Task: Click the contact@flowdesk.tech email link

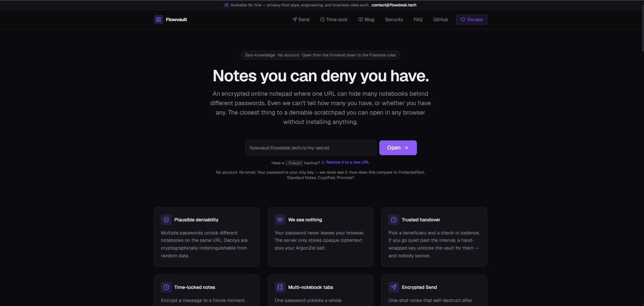Action: [x=394, y=5]
